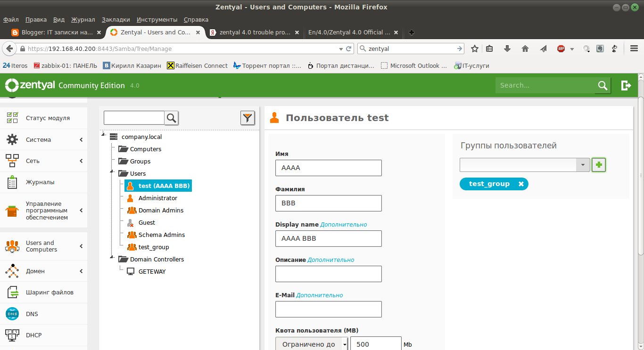
Task: Click Дополнительно link next to E-Mail
Action: point(320,295)
